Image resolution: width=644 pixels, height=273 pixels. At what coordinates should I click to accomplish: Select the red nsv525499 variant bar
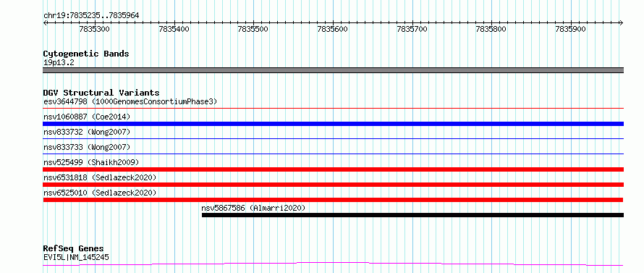click(333, 169)
